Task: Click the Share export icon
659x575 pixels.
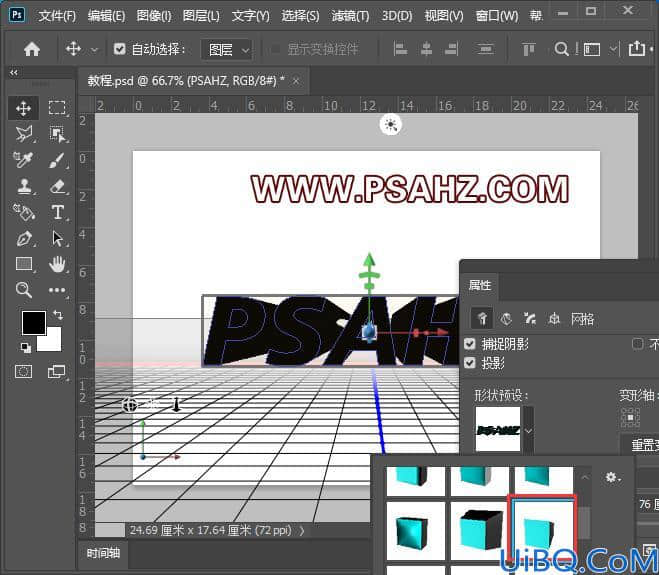Action: tap(637, 48)
